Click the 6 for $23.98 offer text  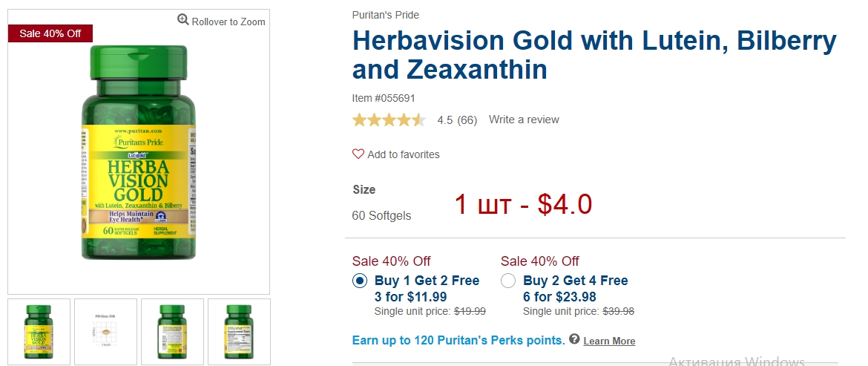click(x=559, y=297)
